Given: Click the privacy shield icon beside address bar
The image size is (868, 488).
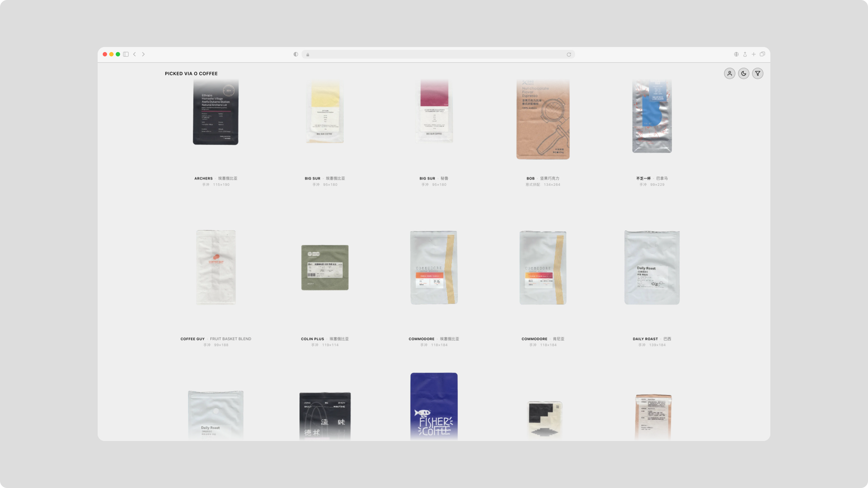Looking at the screenshot, I should point(296,54).
